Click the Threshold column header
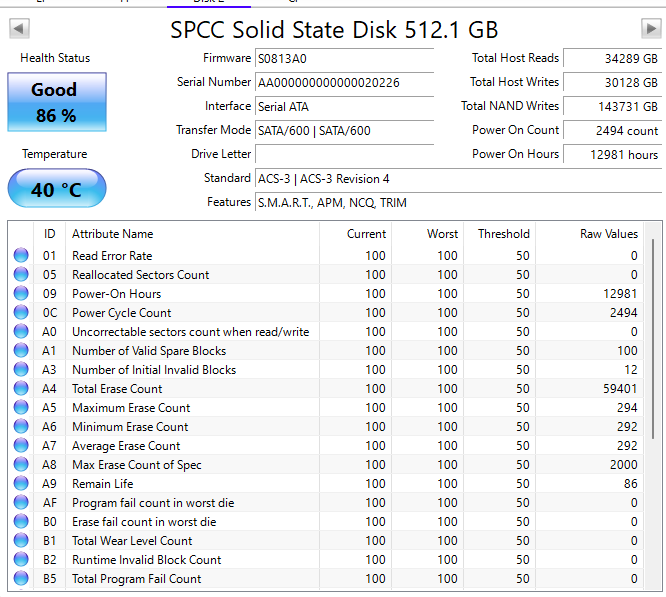Screen dimensions: 666x597 coord(503,234)
